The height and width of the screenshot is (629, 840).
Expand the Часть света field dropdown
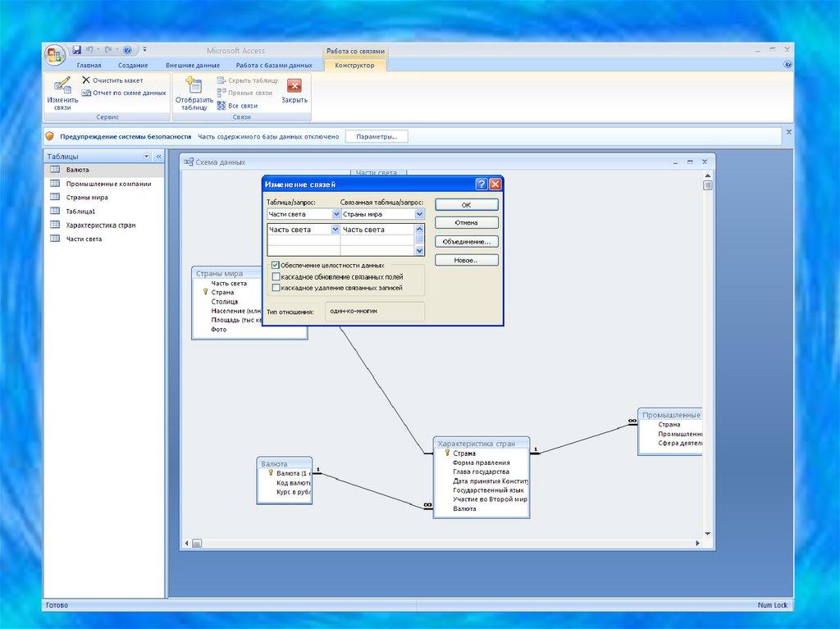click(x=335, y=230)
